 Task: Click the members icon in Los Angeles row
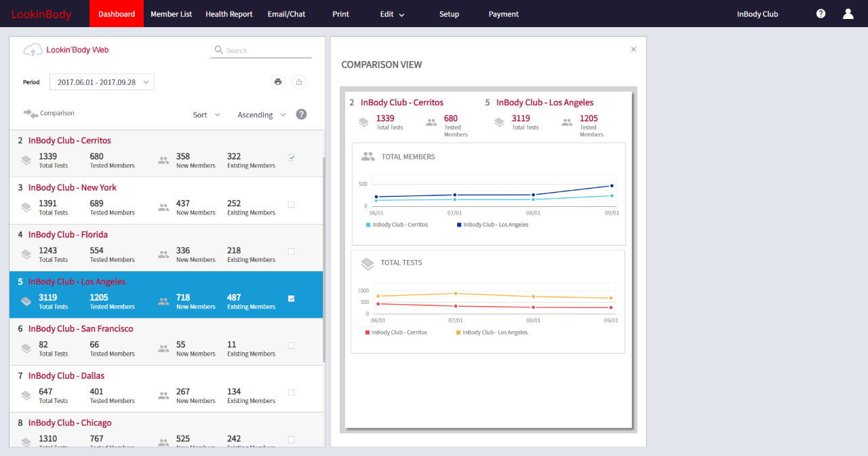point(163,301)
